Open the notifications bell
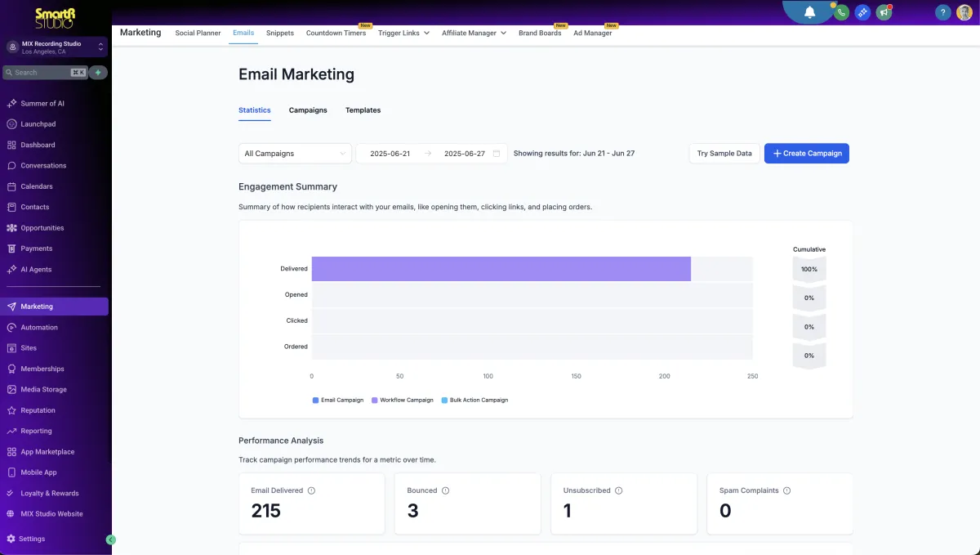This screenshot has height=555, width=980. pyautogui.click(x=808, y=12)
